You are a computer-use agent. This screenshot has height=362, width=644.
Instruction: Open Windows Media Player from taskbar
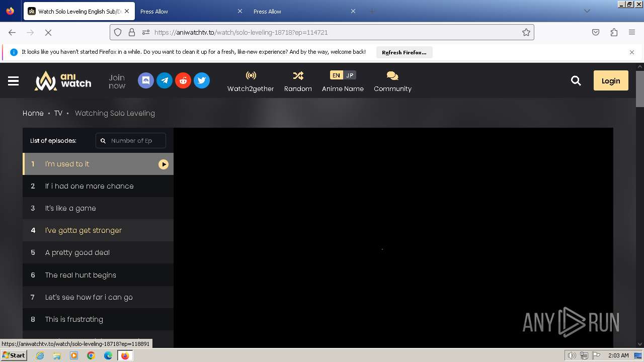(74, 355)
